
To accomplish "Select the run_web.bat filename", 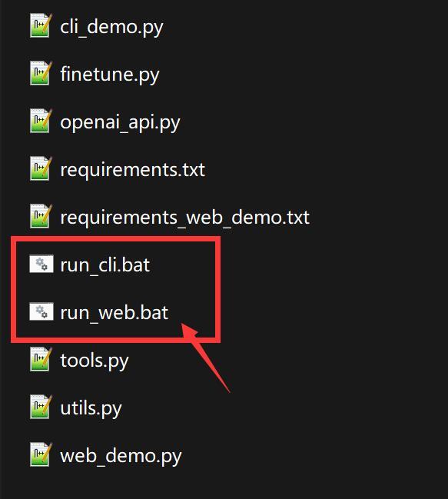I will (x=114, y=313).
